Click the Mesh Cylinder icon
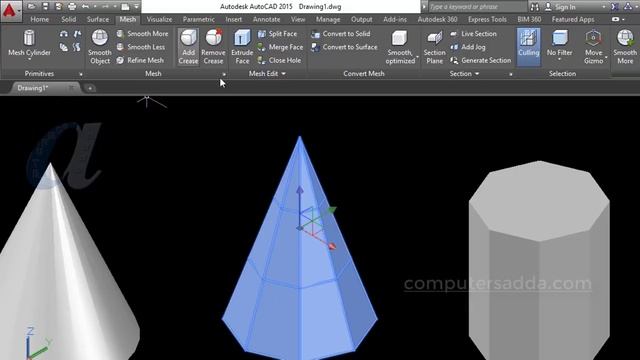The width and height of the screenshot is (640, 360). click(x=29, y=38)
